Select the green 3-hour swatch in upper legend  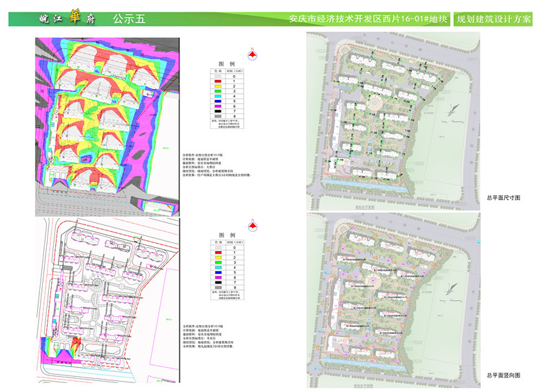218,91
